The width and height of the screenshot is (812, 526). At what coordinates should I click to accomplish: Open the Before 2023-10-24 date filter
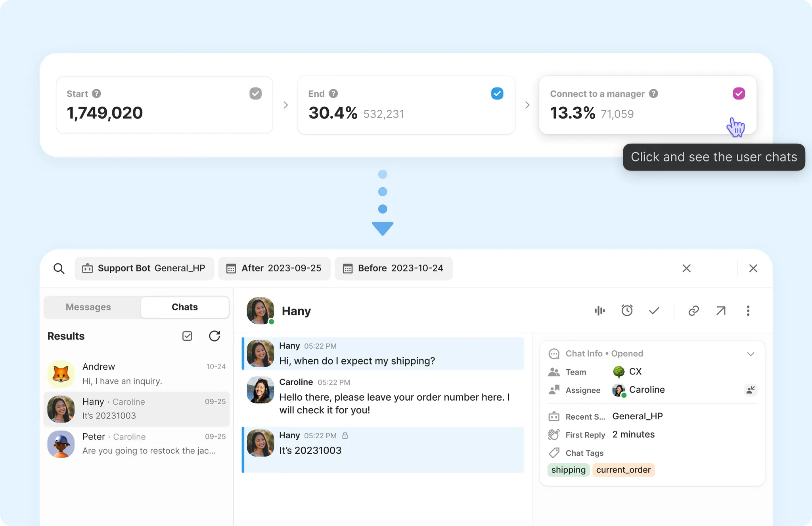(393, 269)
